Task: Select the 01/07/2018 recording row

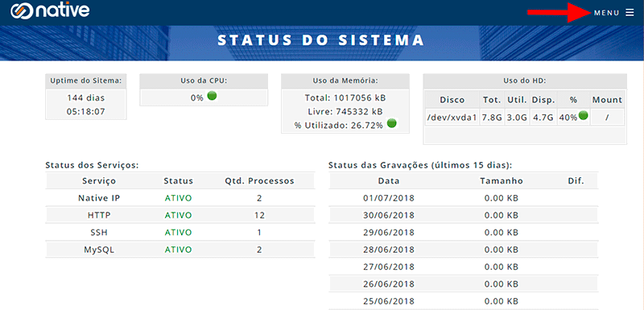Action: pos(464,198)
